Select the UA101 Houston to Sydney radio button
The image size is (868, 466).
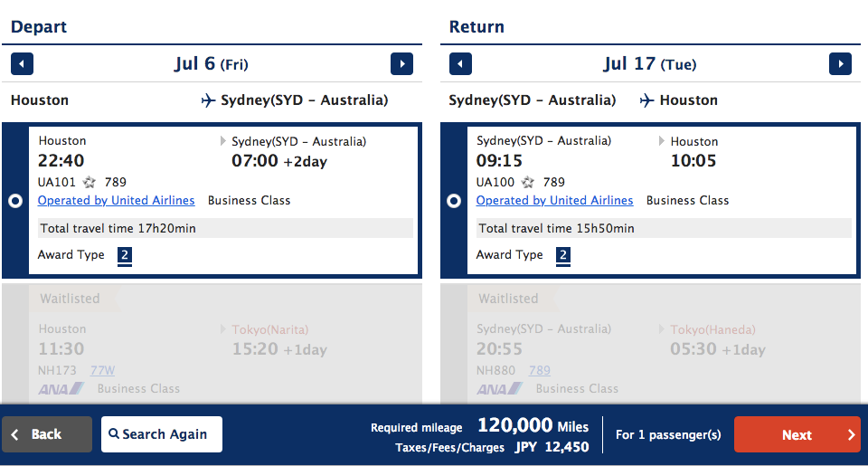(15, 201)
